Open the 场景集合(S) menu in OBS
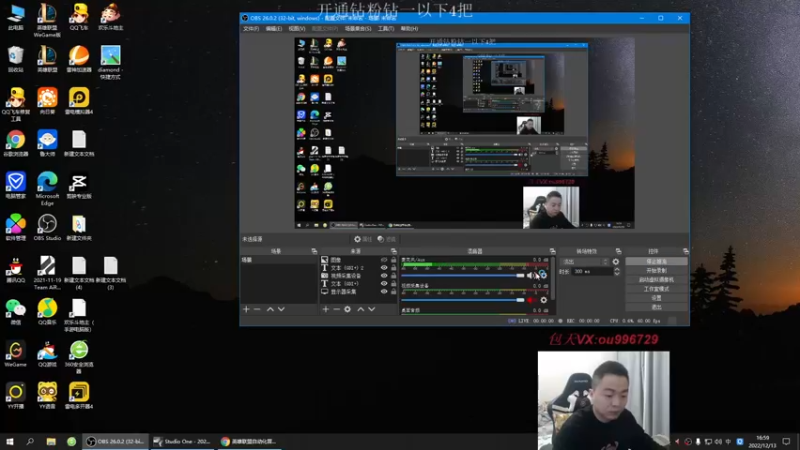This screenshot has width=800, height=450. click(358, 29)
